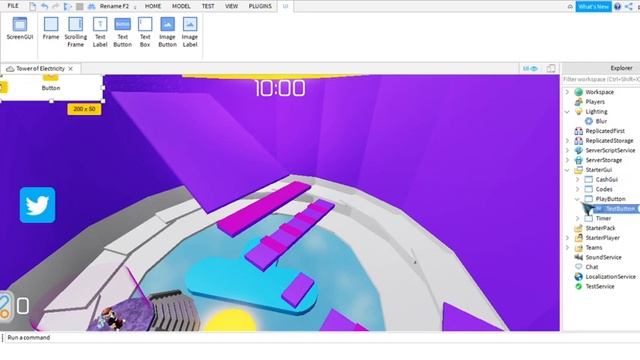Insert a Text Label element
Image resolution: width=640 pixels, height=360 pixels.
tap(100, 32)
